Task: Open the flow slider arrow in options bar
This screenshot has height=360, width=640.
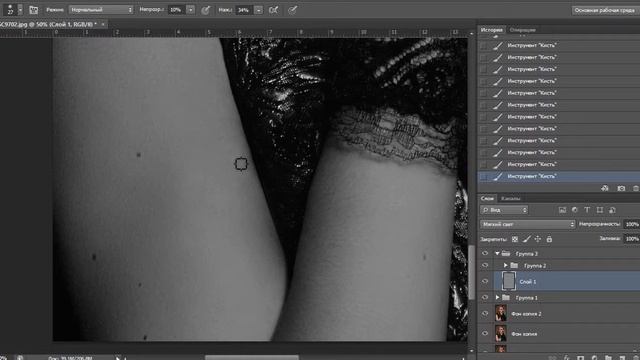Action: pyautogui.click(x=258, y=9)
